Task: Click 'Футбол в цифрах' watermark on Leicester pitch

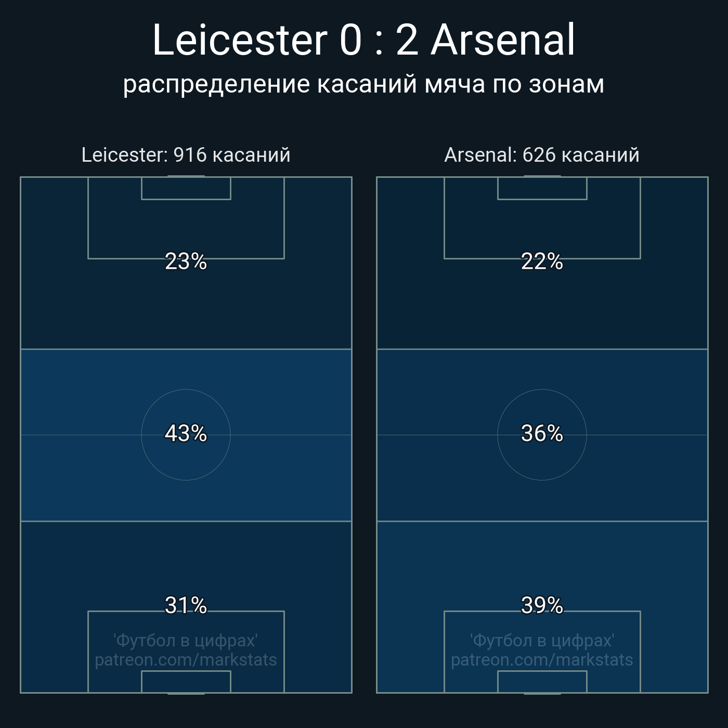Action: [186, 640]
